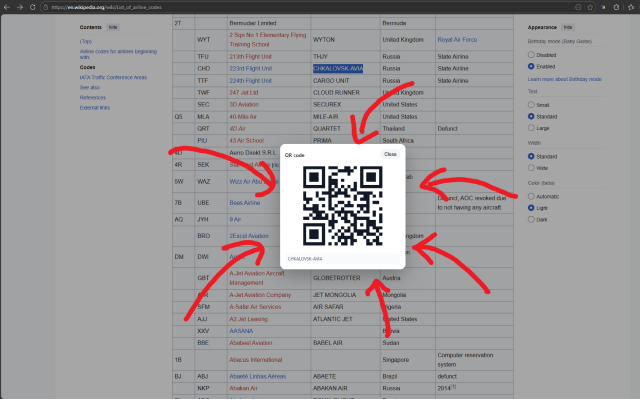The image size is (640, 400).
Task: Open 3D Aviation link
Action: tap(244, 104)
